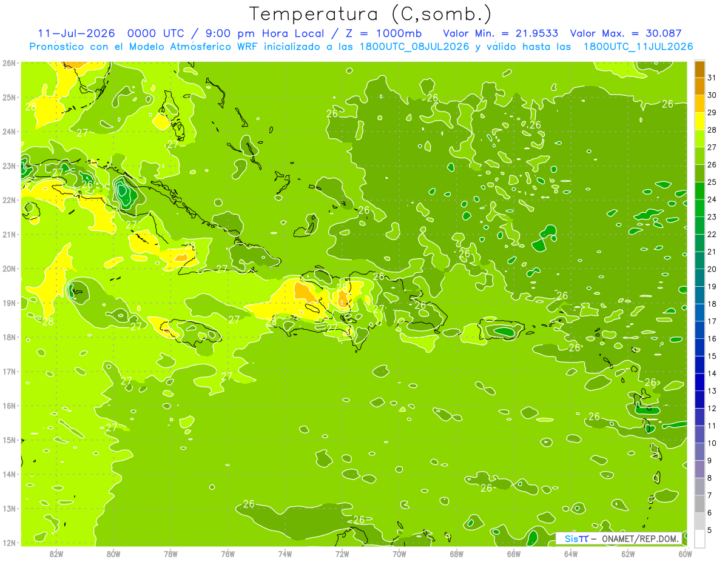
Task: Click the 66W longitude axis label
Action: pyautogui.click(x=513, y=554)
